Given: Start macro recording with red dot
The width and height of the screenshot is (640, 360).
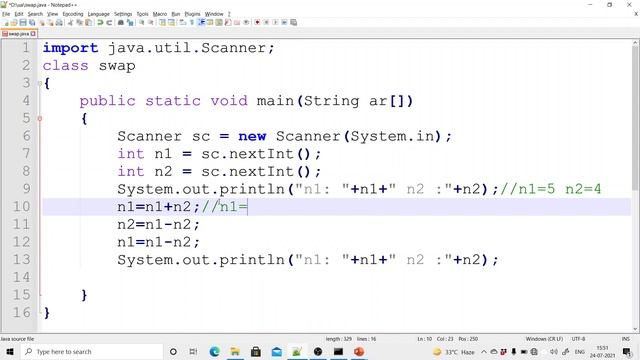Looking at the screenshot, I should coord(258,22).
